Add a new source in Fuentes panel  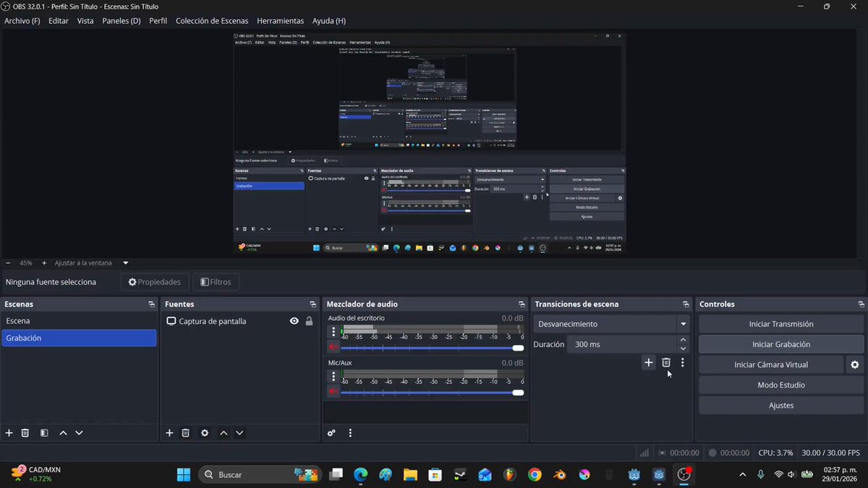coord(169,433)
